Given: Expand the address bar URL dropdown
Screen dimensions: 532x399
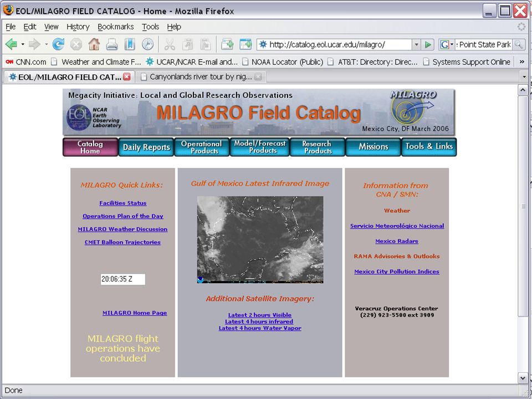Looking at the screenshot, I should coord(416,44).
